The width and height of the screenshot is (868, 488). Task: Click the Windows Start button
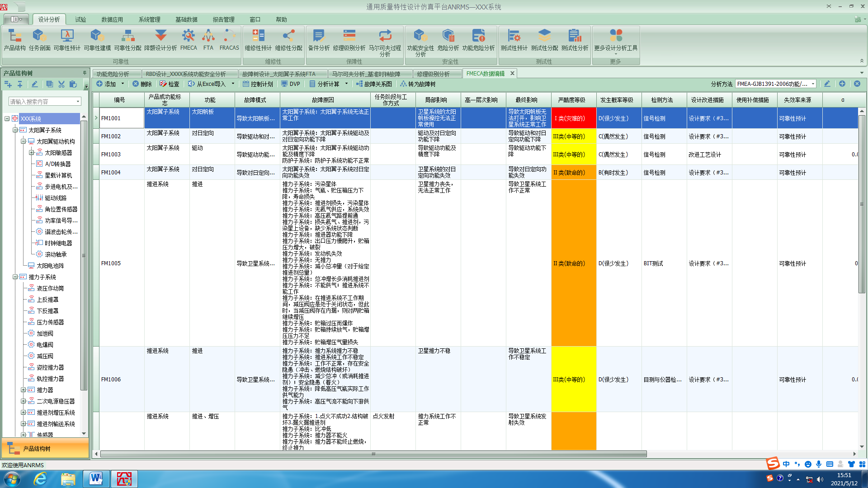12,479
